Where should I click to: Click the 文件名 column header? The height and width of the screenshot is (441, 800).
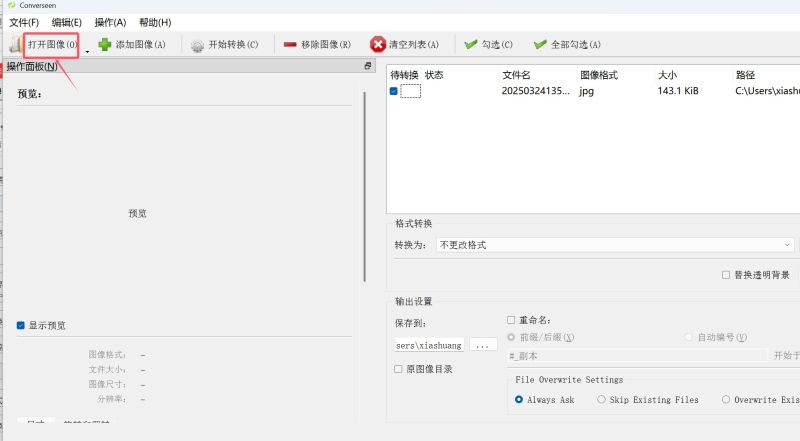coord(516,75)
